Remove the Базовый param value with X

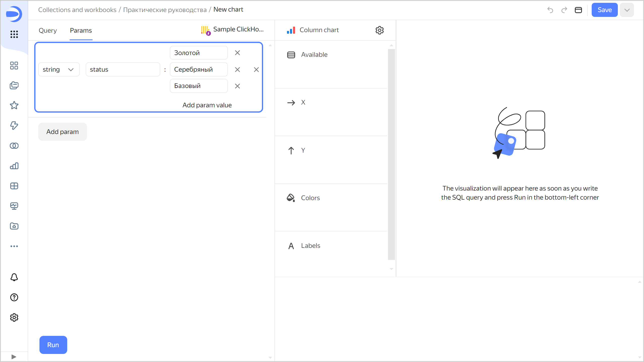tap(237, 86)
